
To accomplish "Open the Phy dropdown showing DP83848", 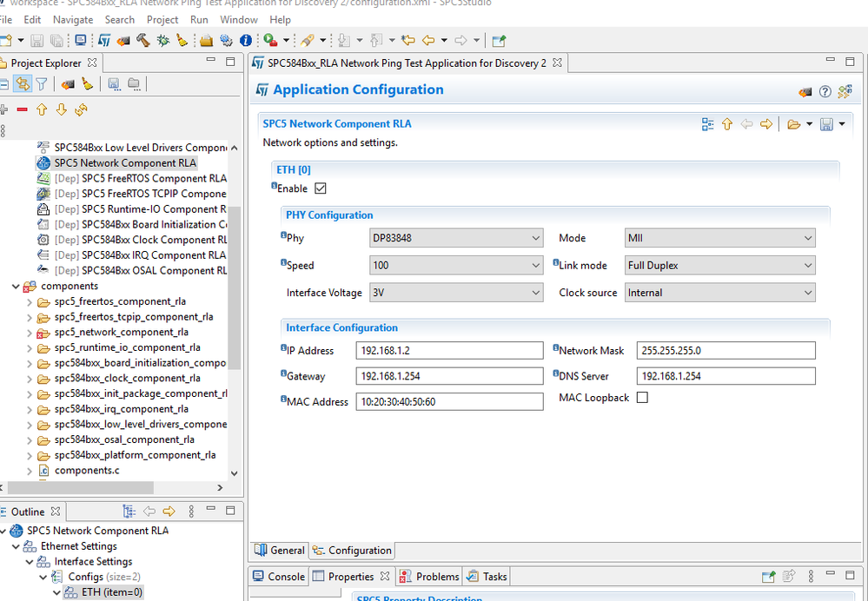I will (456, 238).
